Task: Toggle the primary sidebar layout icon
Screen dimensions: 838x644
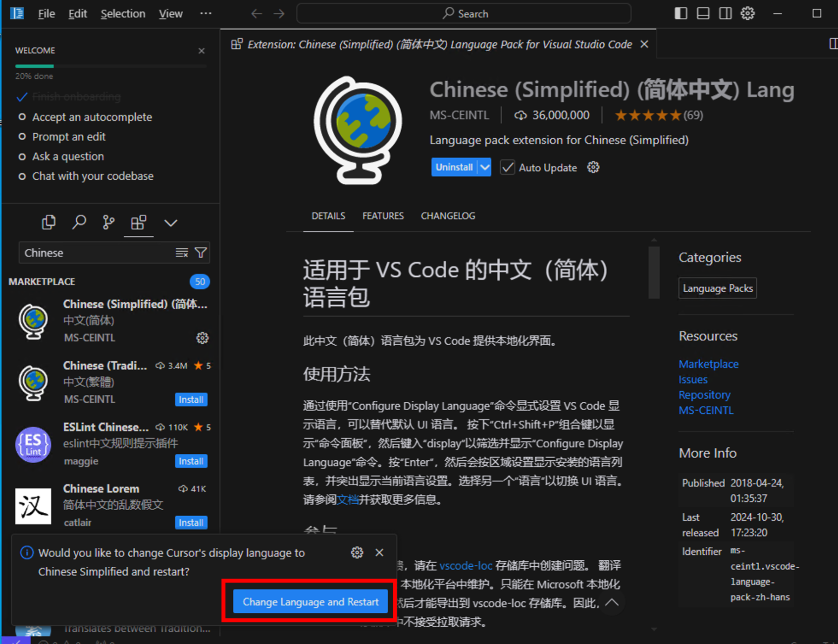Action: (681, 13)
